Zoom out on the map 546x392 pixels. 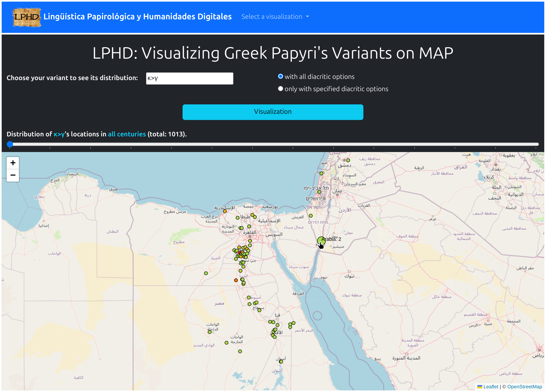(x=13, y=175)
